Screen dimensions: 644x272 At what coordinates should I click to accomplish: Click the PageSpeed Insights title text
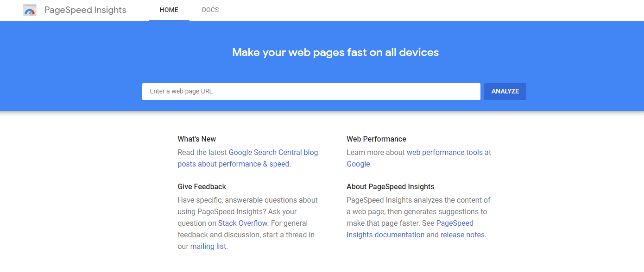85,10
